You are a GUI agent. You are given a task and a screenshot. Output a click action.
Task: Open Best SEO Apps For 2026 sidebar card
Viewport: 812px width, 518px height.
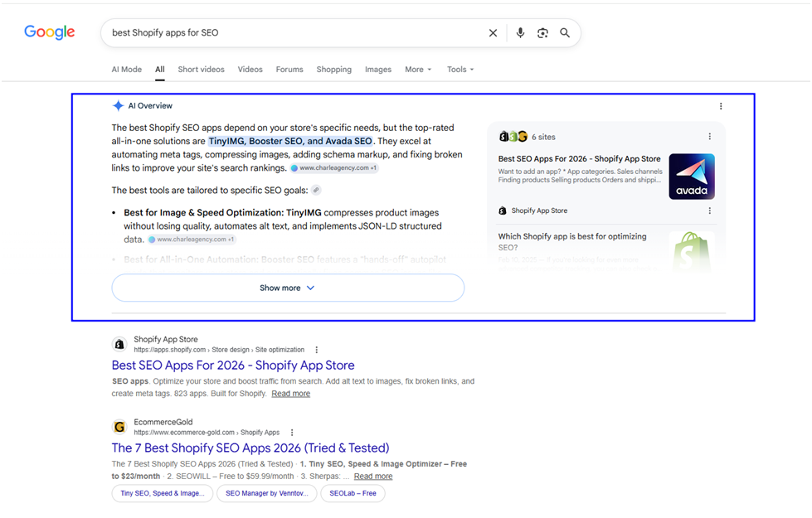(x=580, y=159)
